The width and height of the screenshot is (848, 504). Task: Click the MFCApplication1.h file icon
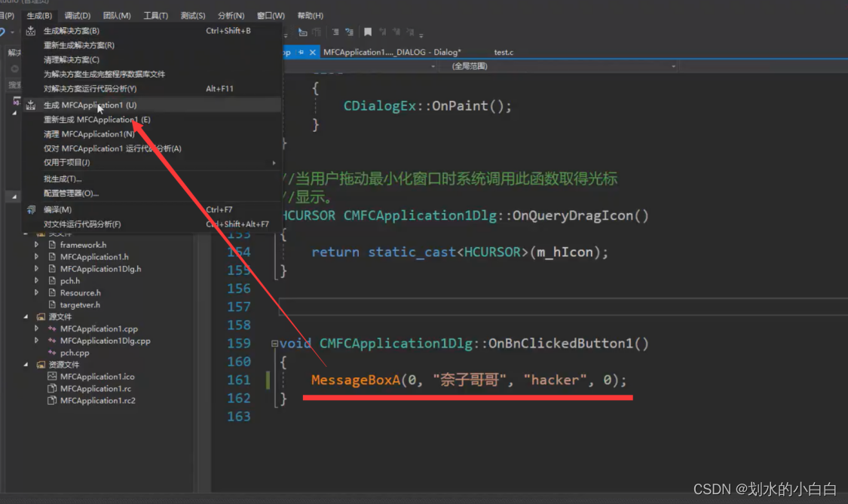pos(52,257)
